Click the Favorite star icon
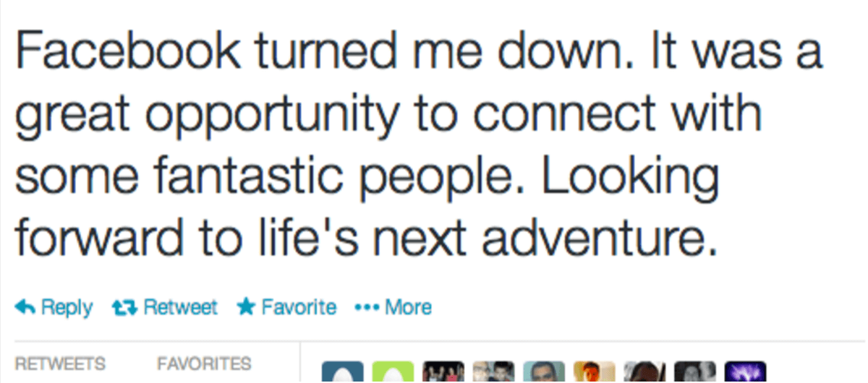 (x=247, y=308)
